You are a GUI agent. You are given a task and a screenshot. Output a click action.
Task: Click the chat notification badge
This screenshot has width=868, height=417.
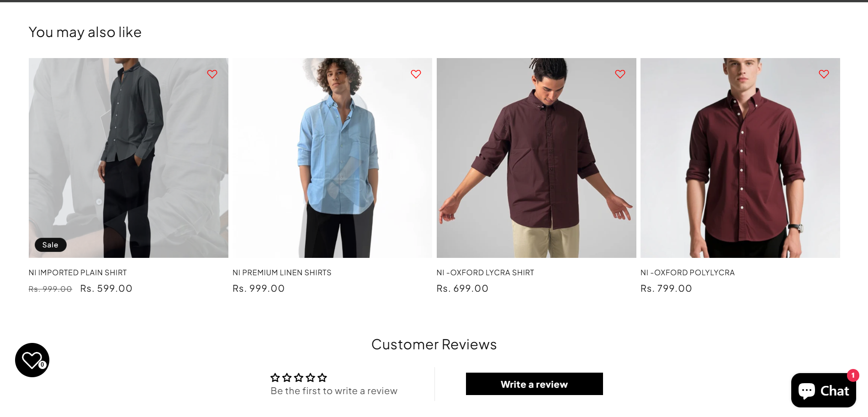853,375
